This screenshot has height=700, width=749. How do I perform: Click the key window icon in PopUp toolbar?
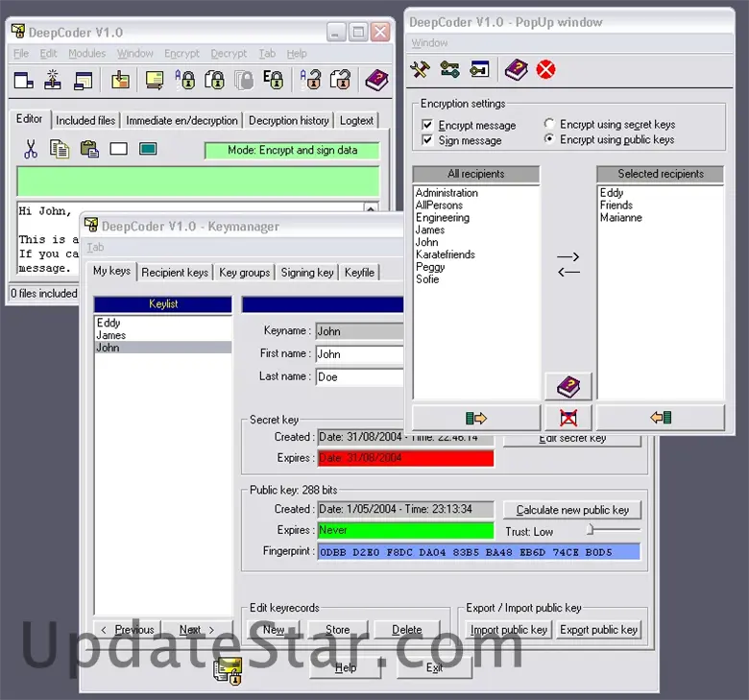coord(479,70)
